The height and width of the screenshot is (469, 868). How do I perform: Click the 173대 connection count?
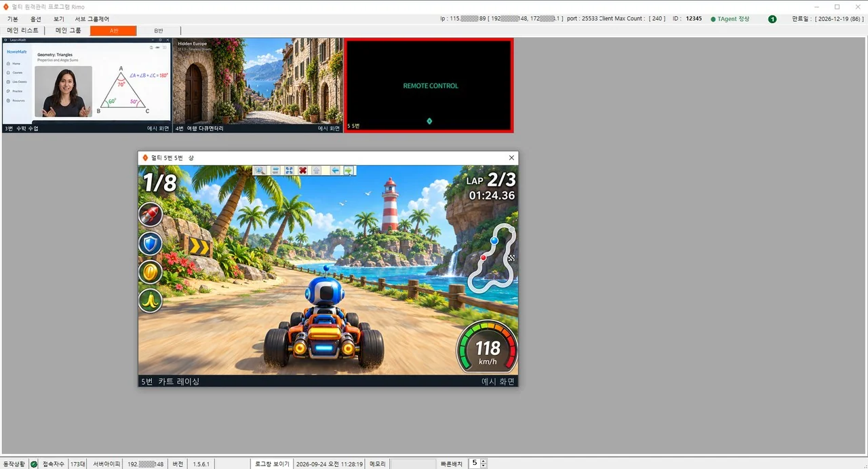[78, 464]
